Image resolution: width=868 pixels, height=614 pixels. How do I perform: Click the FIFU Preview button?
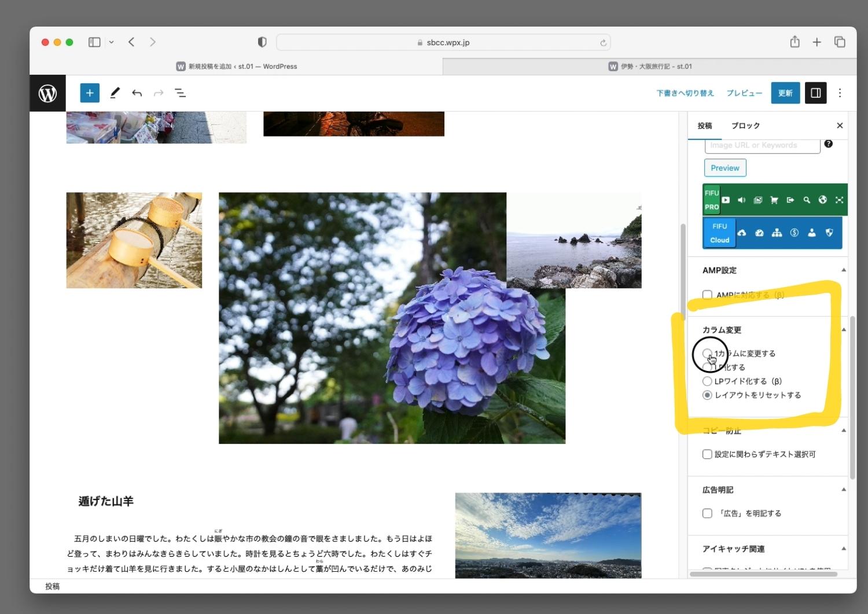coord(725,168)
